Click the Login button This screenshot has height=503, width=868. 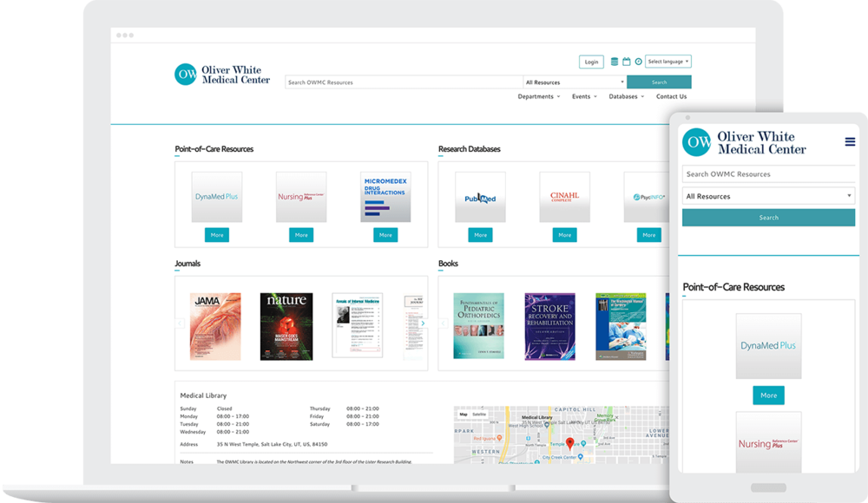591,62
